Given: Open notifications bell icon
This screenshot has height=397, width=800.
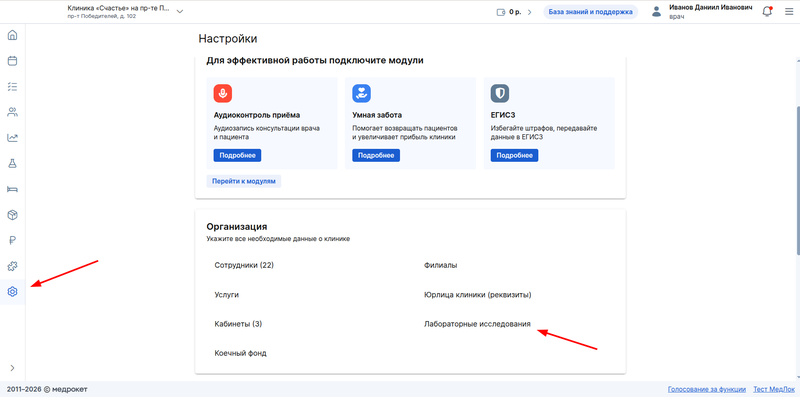Looking at the screenshot, I should point(767,11).
